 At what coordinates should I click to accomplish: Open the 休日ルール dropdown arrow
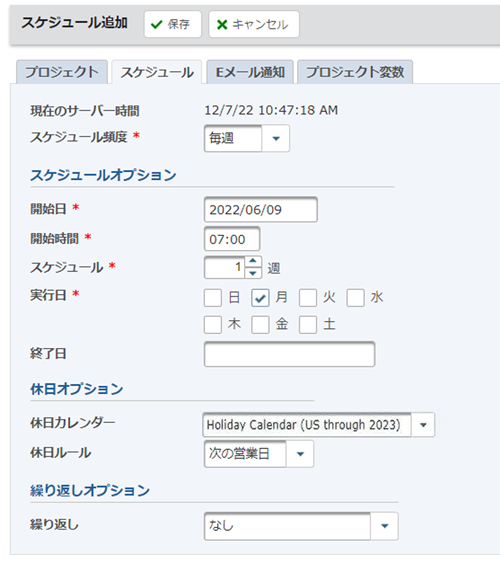[300, 454]
